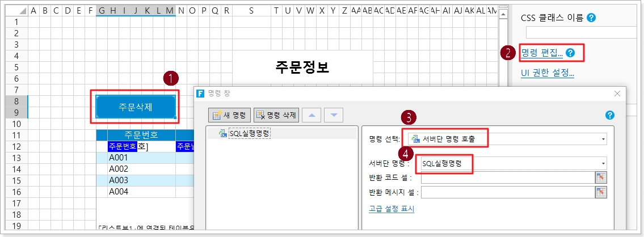Click 명령 삭제 button
Image resolution: width=644 pixels, height=237 pixels.
tap(276, 115)
